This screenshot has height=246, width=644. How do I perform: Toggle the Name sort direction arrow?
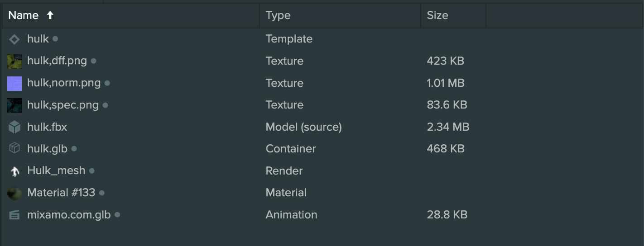pyautogui.click(x=50, y=15)
